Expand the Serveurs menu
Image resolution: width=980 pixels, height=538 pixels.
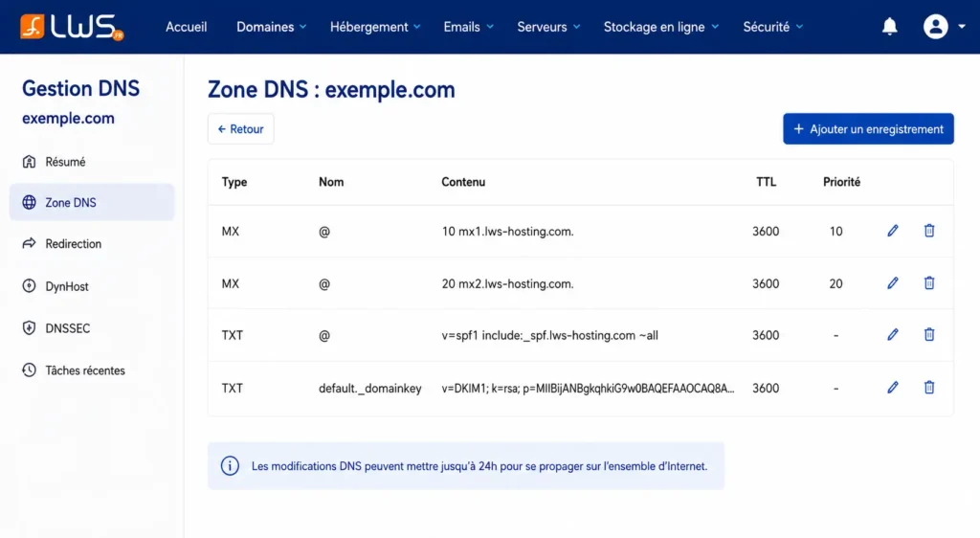[x=548, y=27]
